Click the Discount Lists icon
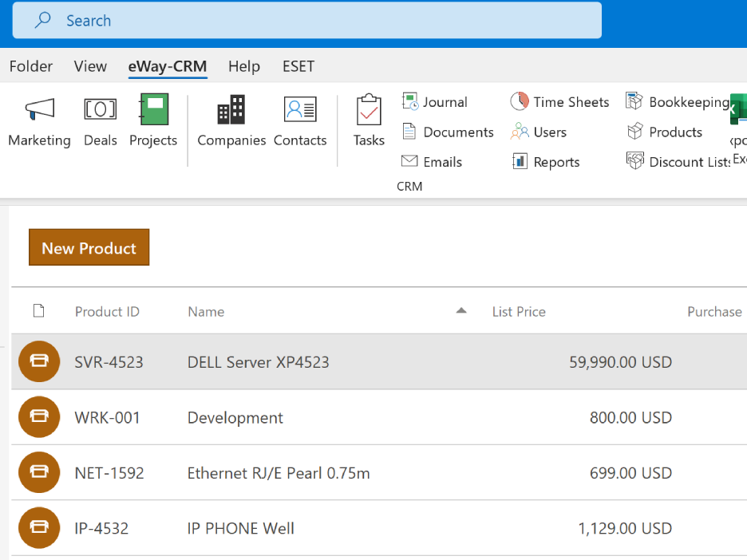This screenshot has height=560, width=747. pos(635,161)
